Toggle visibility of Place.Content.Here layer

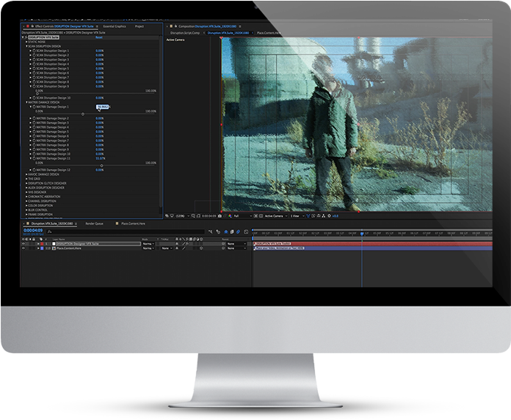(23, 248)
